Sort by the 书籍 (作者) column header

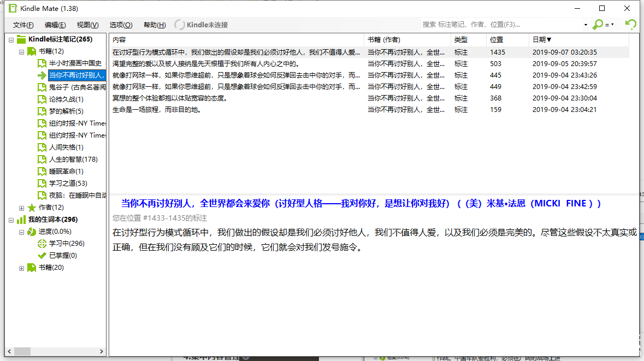point(407,40)
